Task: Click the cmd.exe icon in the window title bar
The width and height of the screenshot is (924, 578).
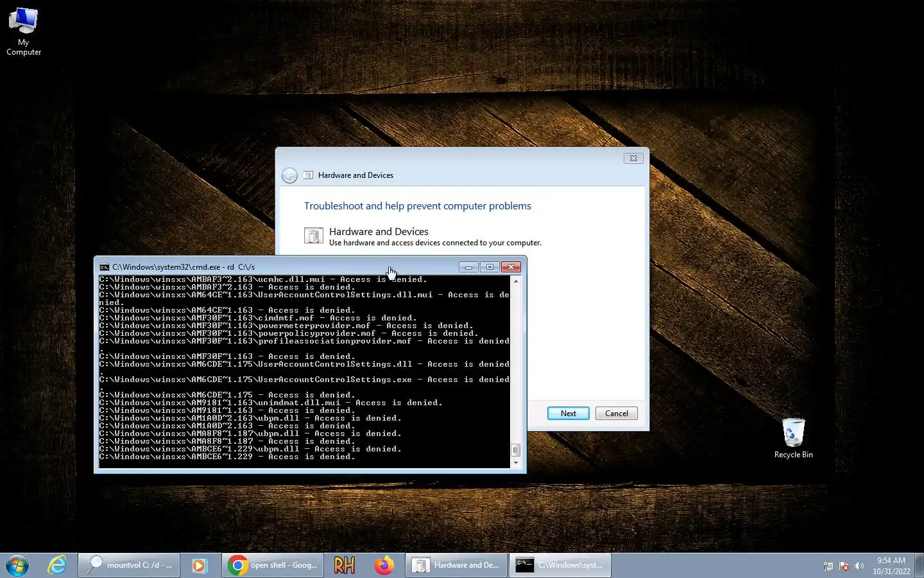Action: point(104,267)
